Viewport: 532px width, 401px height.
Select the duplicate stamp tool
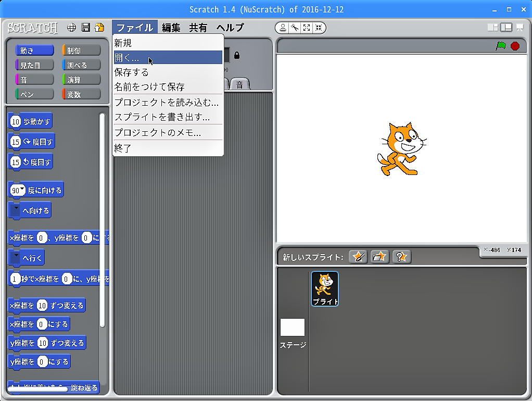click(x=283, y=28)
